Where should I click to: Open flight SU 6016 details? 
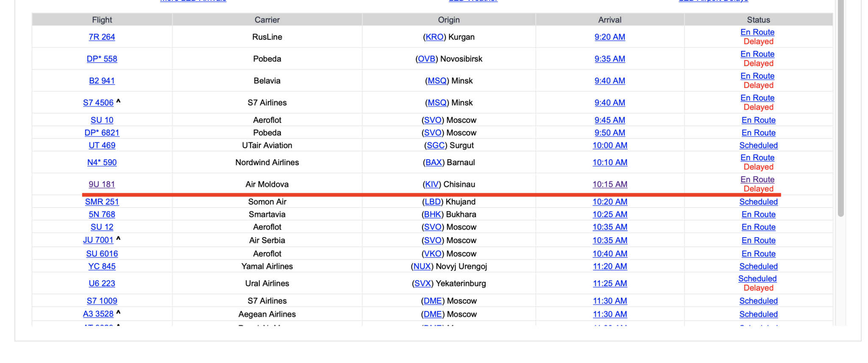pos(102,254)
